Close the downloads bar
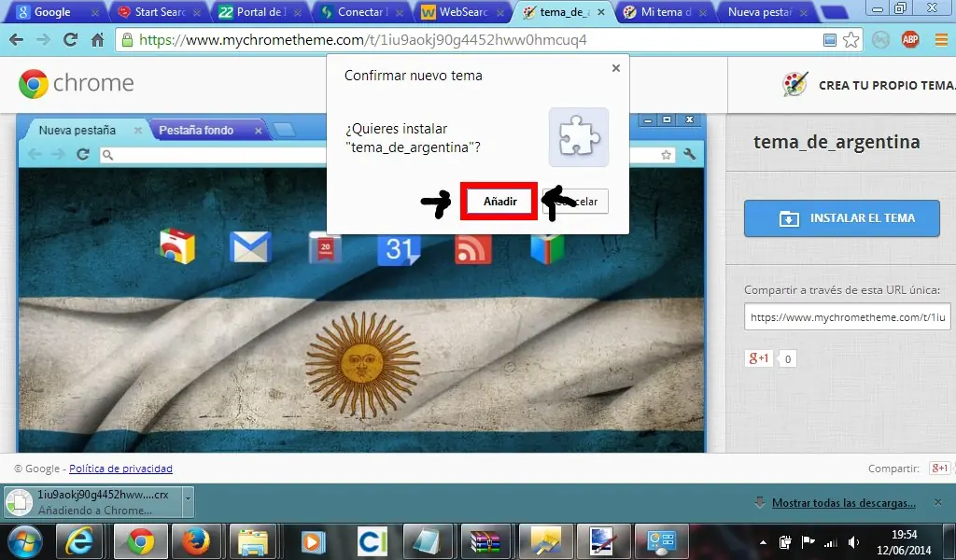 coord(937,502)
